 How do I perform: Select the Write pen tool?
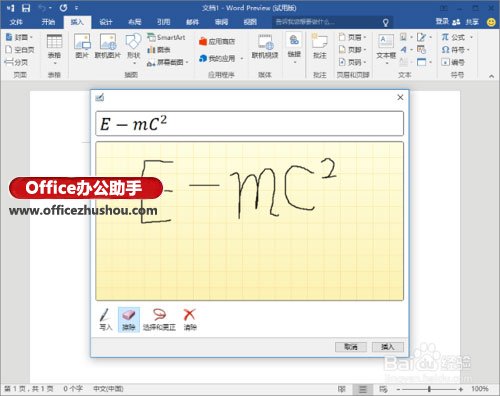[105, 319]
